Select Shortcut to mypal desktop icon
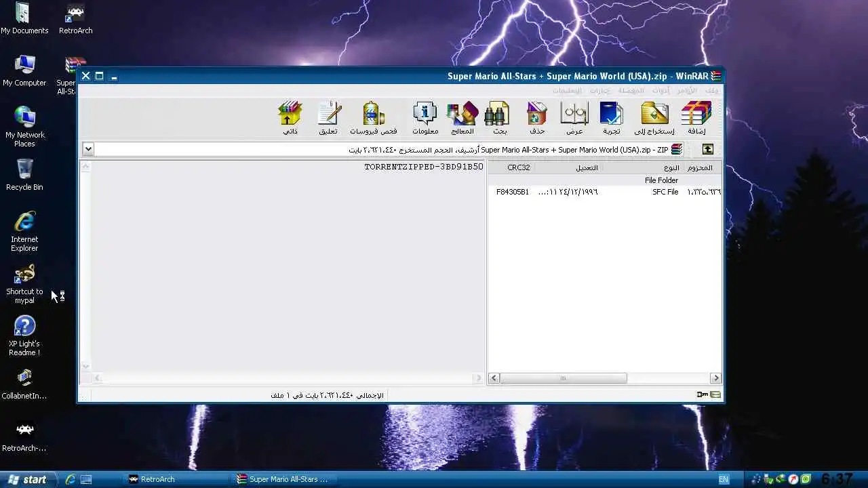The height and width of the screenshot is (488, 868). pyautogui.click(x=24, y=284)
